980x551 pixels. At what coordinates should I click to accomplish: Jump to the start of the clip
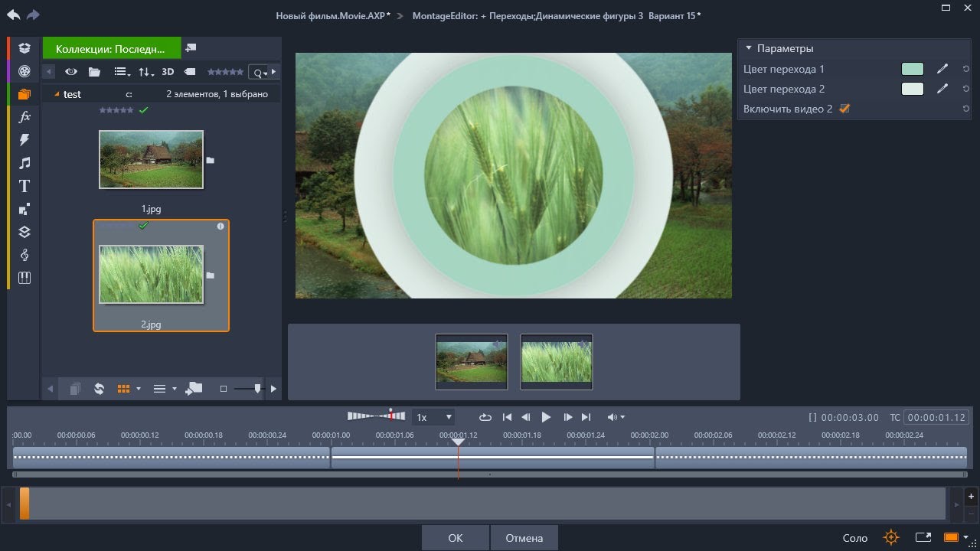(507, 417)
